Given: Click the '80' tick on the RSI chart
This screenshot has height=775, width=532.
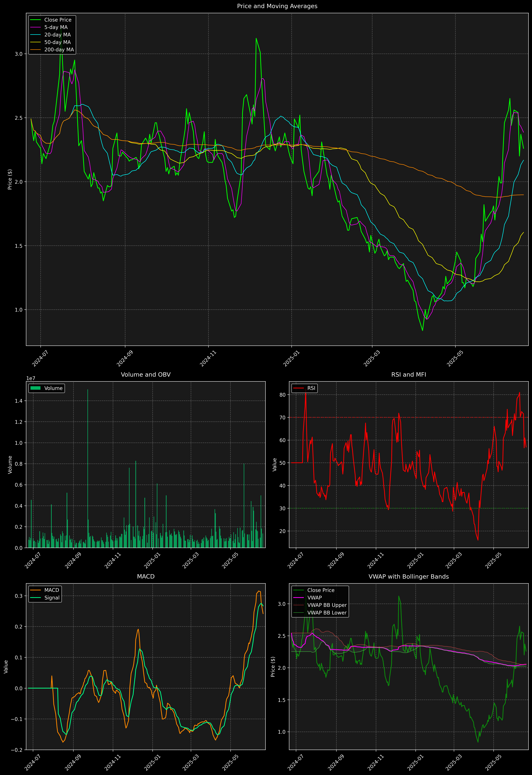Looking at the screenshot, I should click(283, 395).
